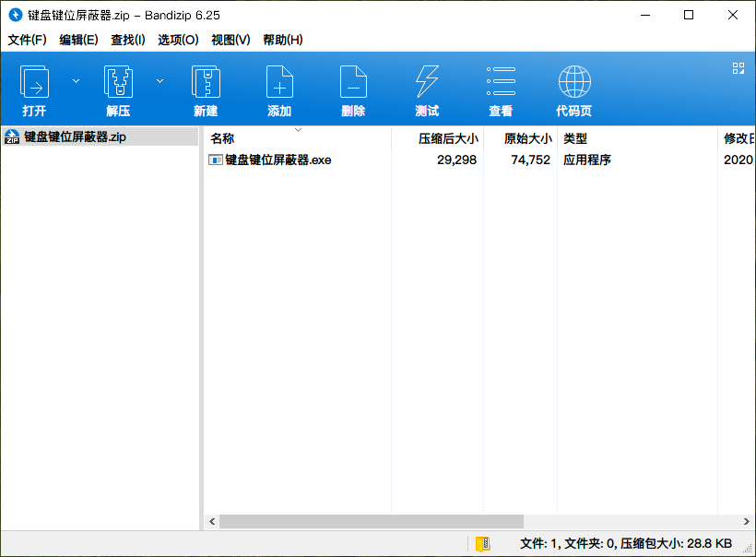Click the Bandizip logo in the title bar
Viewport: 756px width, 557px height.
click(x=16, y=15)
